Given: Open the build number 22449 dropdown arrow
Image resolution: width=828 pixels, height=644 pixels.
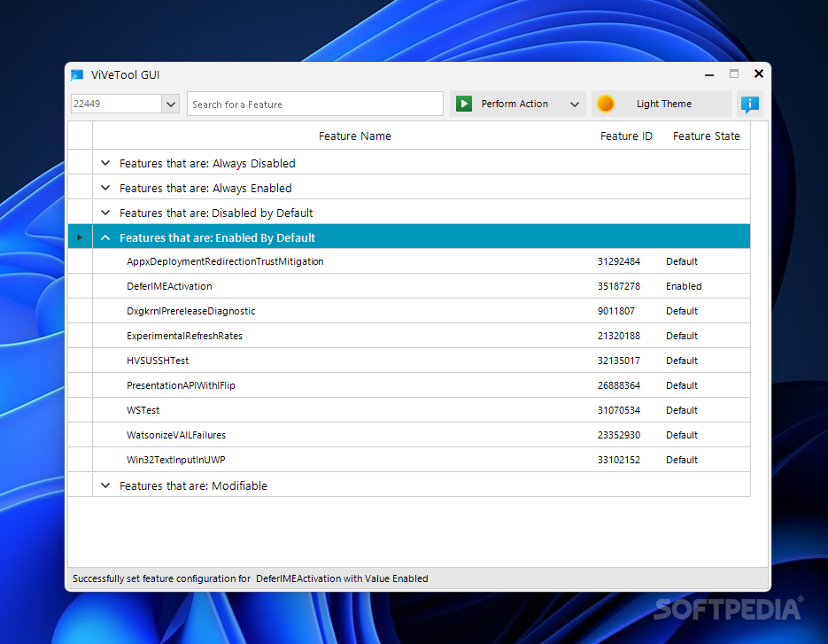Looking at the screenshot, I should click(171, 104).
